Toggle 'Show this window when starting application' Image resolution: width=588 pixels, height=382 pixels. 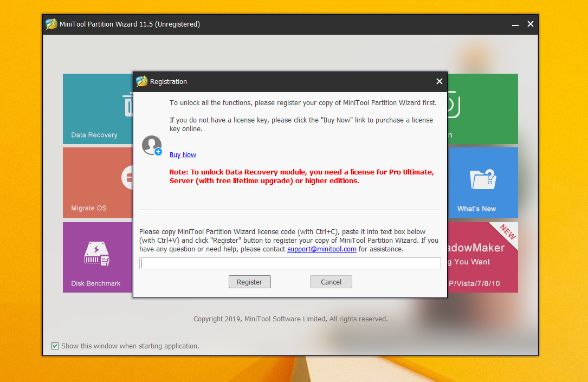pos(55,346)
